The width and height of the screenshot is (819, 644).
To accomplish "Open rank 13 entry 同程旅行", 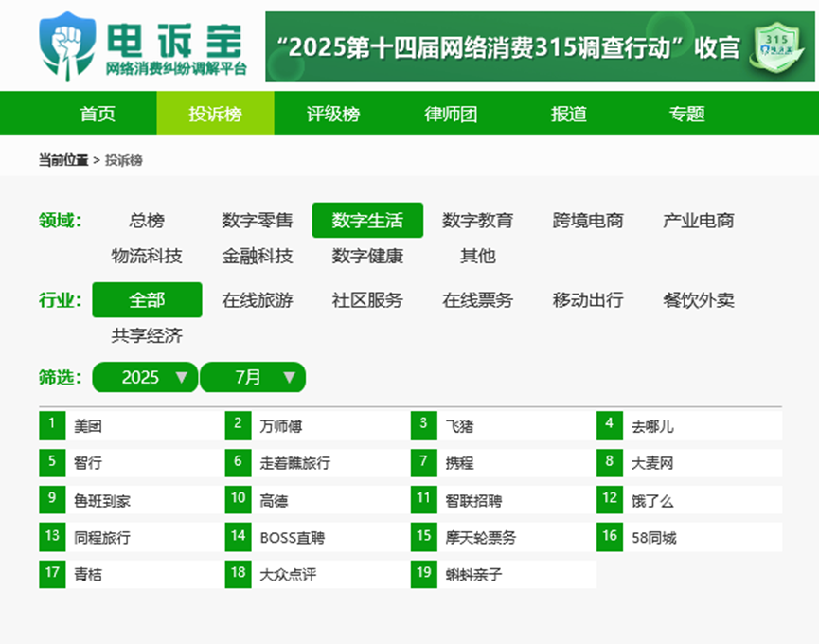I will (x=132, y=537).
